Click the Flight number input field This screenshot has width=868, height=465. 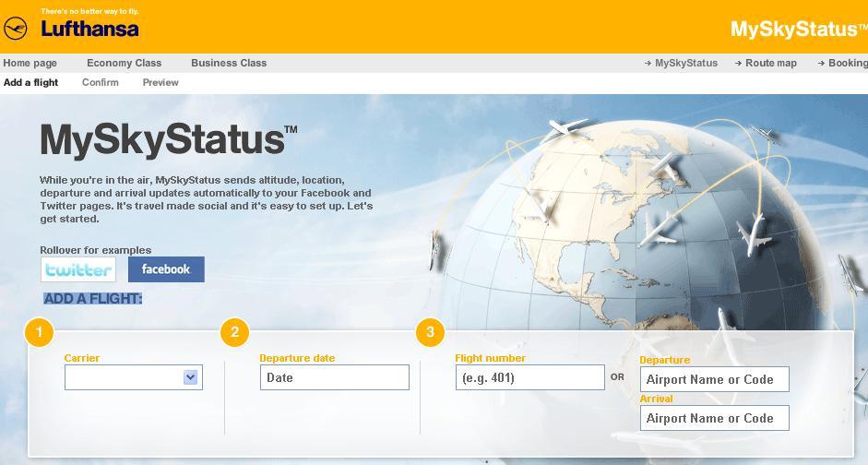[x=529, y=377]
